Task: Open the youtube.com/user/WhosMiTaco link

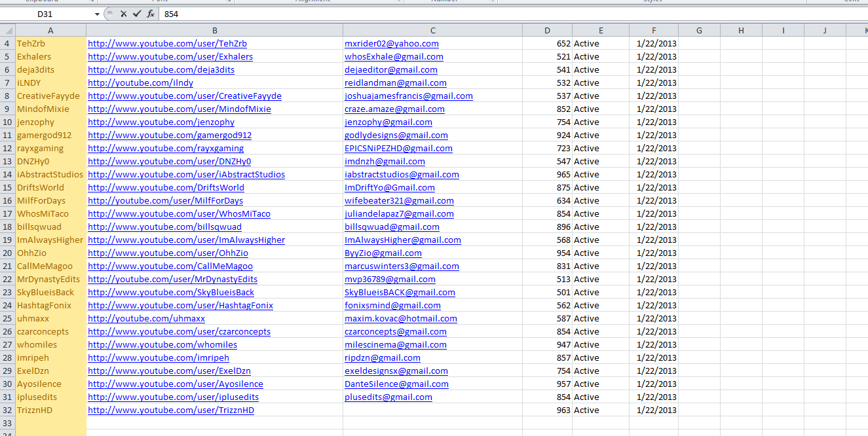Action: pyautogui.click(x=179, y=213)
